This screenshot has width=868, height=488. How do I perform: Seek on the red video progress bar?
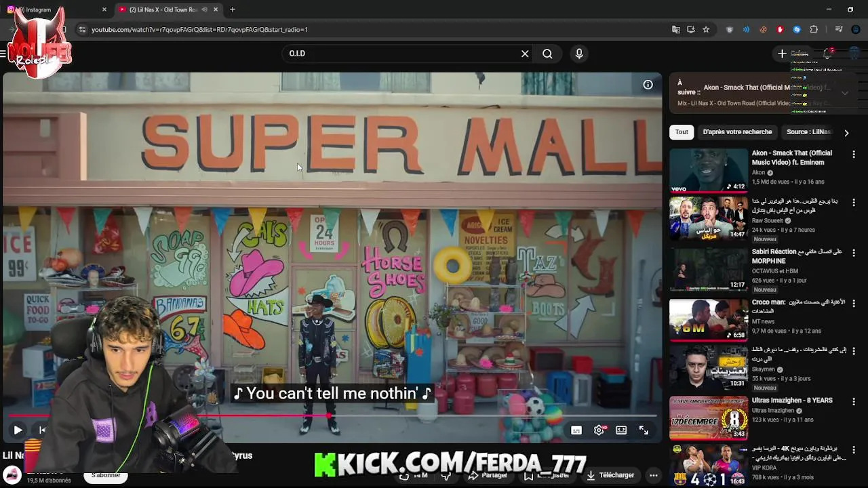point(332,415)
